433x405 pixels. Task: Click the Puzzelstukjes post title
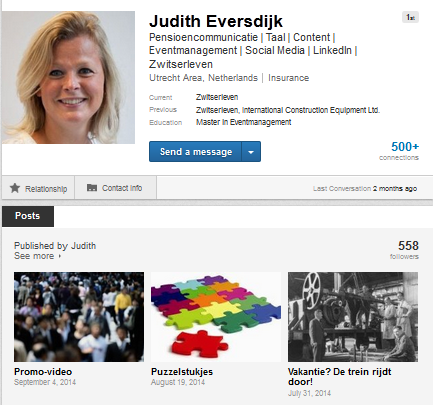pyautogui.click(x=182, y=372)
